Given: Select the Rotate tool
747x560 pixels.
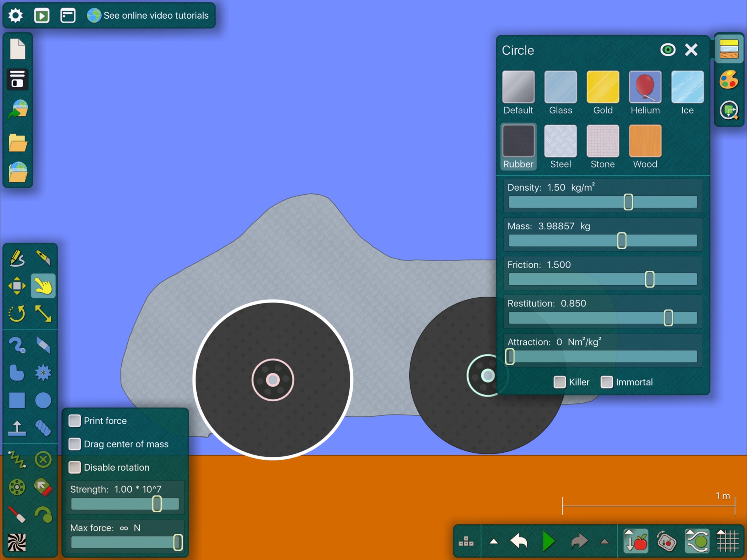Looking at the screenshot, I should click(x=17, y=313).
